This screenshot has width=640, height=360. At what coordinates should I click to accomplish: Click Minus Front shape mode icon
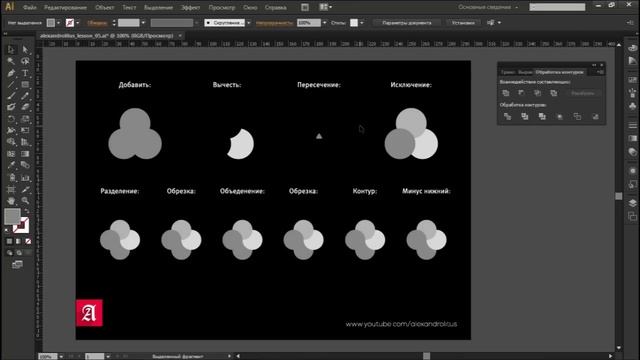tap(521, 93)
